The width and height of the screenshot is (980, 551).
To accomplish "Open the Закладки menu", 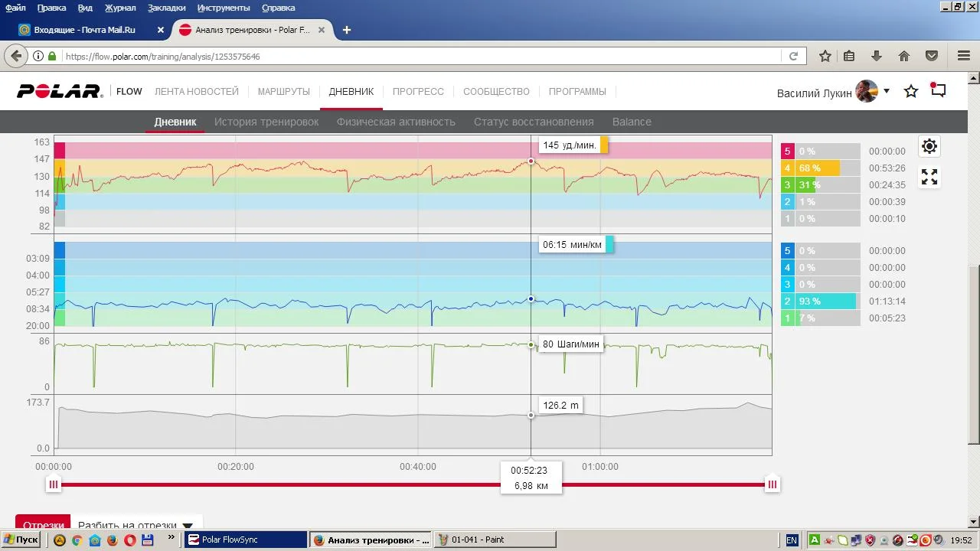I will point(167,8).
